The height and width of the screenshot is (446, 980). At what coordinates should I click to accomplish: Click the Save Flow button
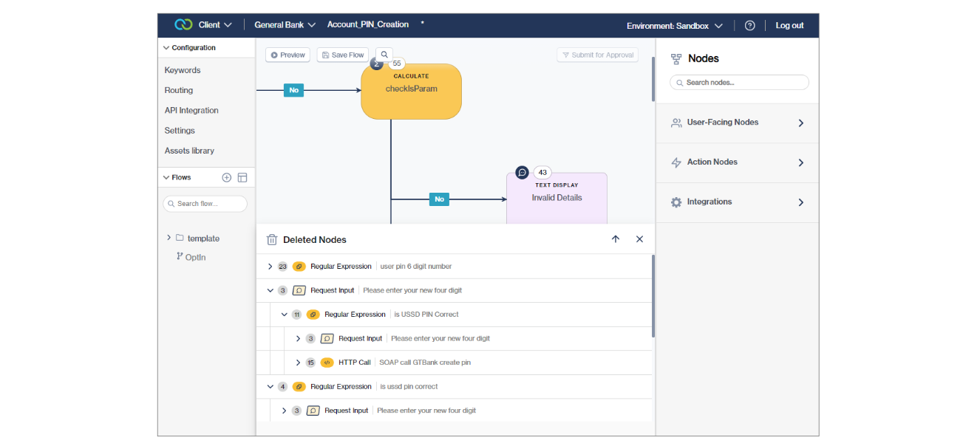(342, 54)
